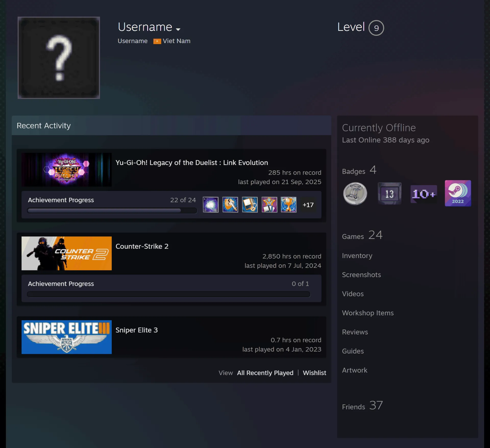Viewport: 490px width, 448px height.
Task: Open the Reviews link
Action: coord(355,332)
